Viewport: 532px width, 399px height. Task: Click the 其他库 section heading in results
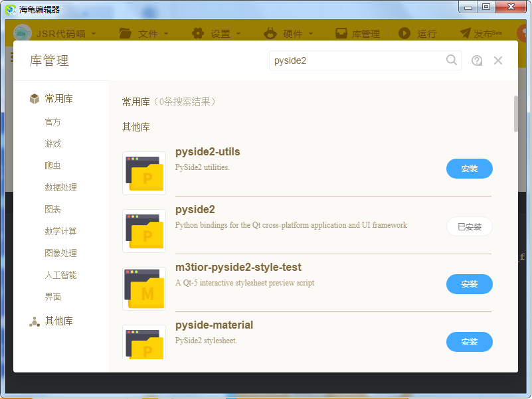click(x=135, y=127)
